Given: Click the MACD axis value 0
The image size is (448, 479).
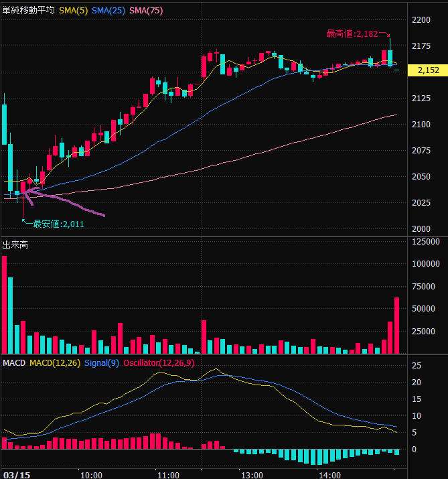Looking at the screenshot, I should coord(414,450).
